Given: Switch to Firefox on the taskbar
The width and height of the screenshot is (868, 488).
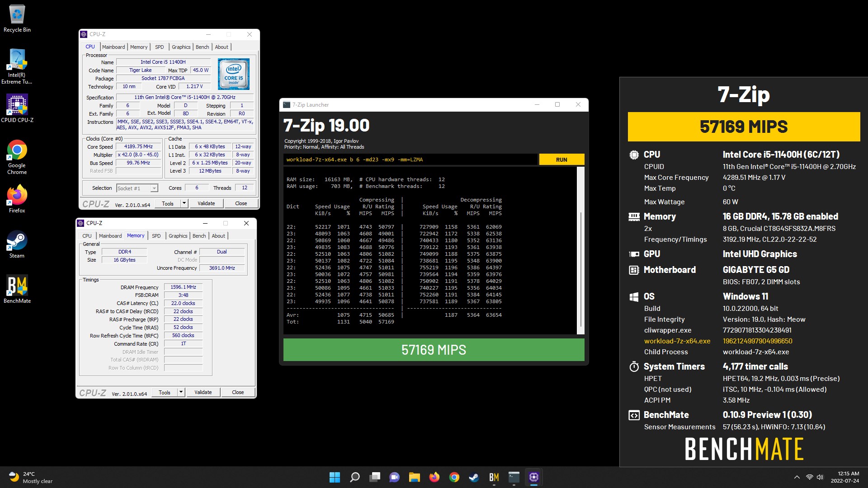Looking at the screenshot, I should pyautogui.click(x=434, y=477).
